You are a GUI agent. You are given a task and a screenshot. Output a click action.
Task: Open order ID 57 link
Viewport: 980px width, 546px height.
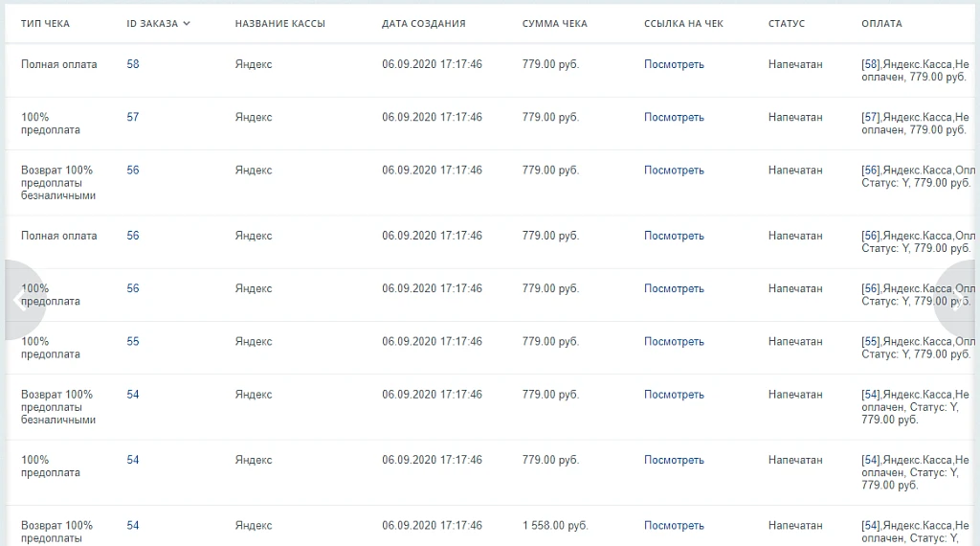pyautogui.click(x=132, y=117)
